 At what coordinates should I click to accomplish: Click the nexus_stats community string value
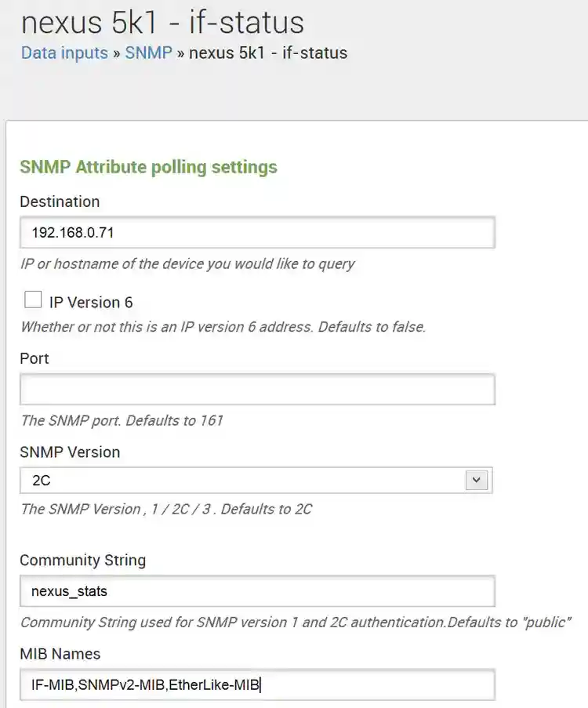click(x=67, y=591)
